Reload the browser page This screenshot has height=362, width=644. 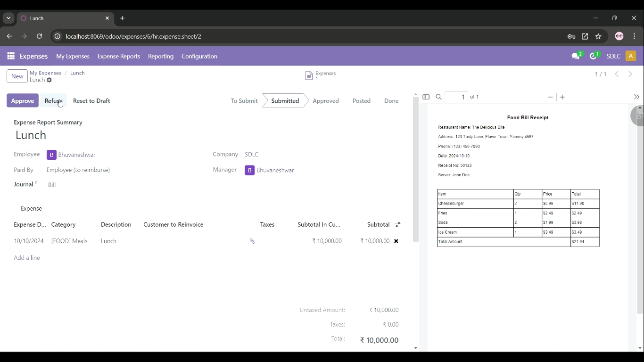40,36
